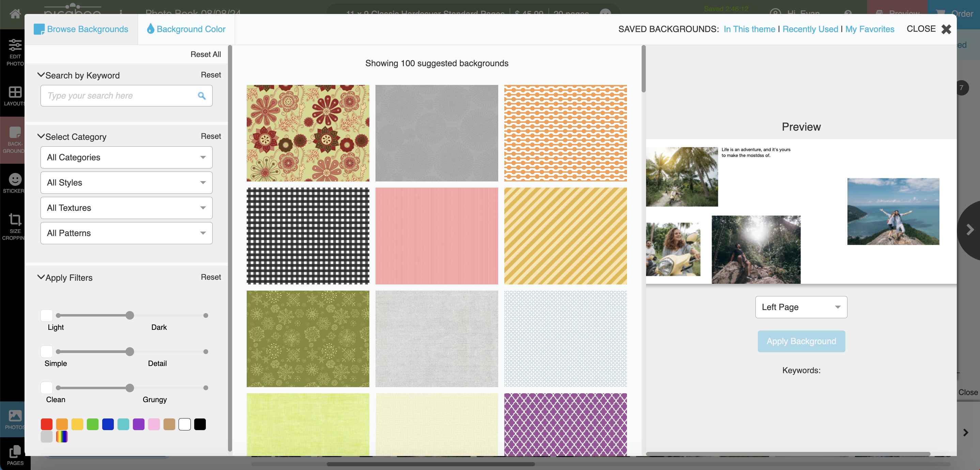This screenshot has width=980, height=470.
Task: Open the All Categories dropdown
Action: [x=126, y=157]
